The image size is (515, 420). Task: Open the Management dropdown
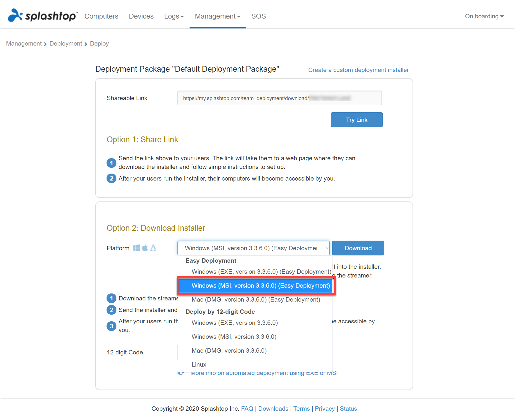pos(217,16)
